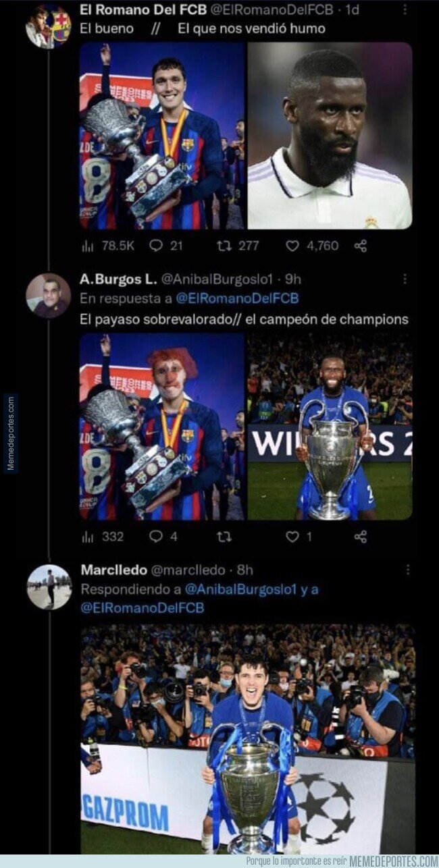Click the reply bubble showing 21 replies
Screen dimensions: 439x868
pos(156,246)
